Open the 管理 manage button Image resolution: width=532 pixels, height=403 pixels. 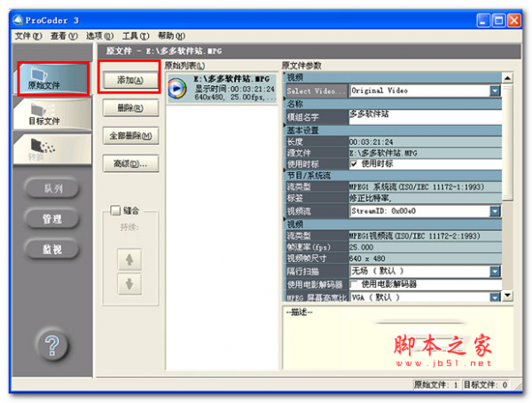52,218
